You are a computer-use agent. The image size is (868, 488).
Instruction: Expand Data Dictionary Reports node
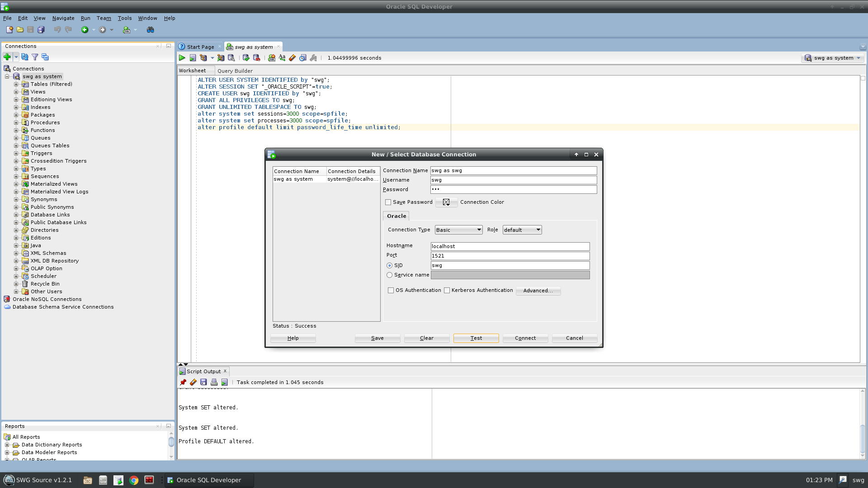(7, 445)
